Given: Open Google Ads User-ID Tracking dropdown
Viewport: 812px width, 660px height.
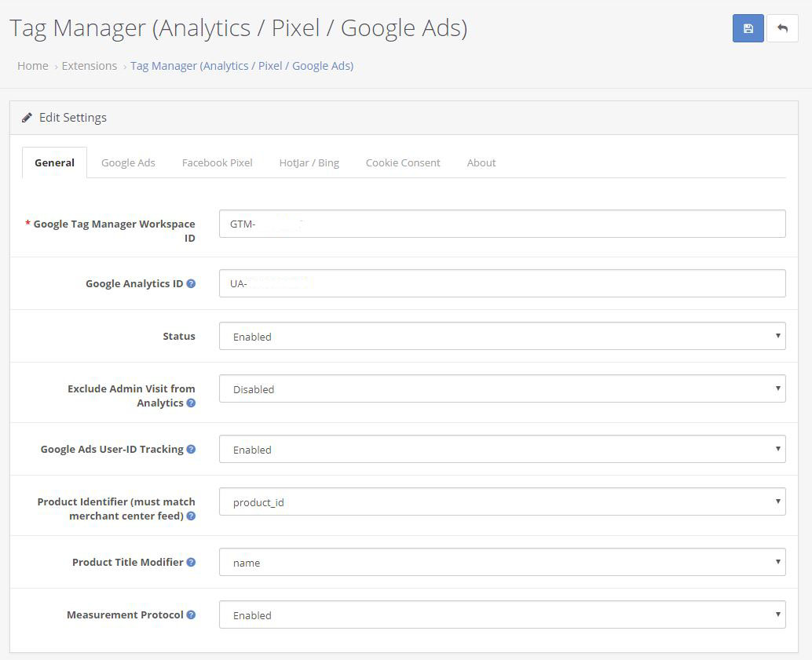Looking at the screenshot, I should tap(503, 450).
